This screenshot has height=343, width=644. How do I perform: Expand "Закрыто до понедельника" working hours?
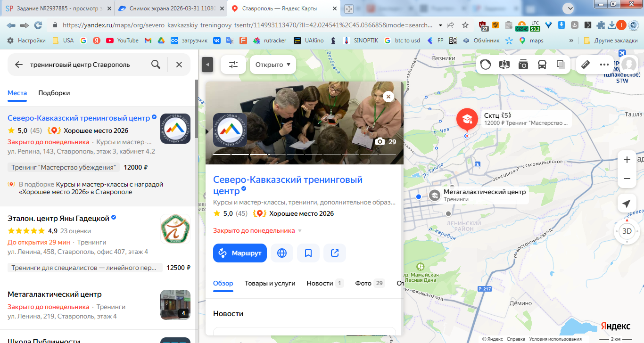pos(257,230)
